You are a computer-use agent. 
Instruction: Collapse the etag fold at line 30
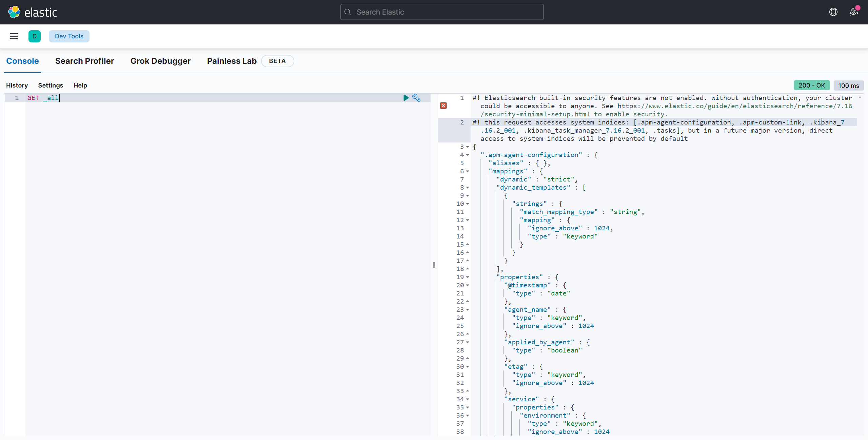click(468, 367)
